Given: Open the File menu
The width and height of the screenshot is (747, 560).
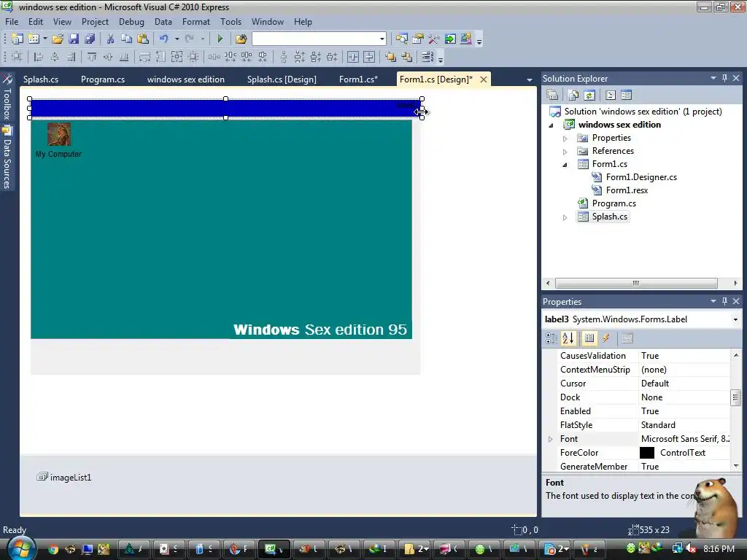Looking at the screenshot, I should (x=12, y=22).
